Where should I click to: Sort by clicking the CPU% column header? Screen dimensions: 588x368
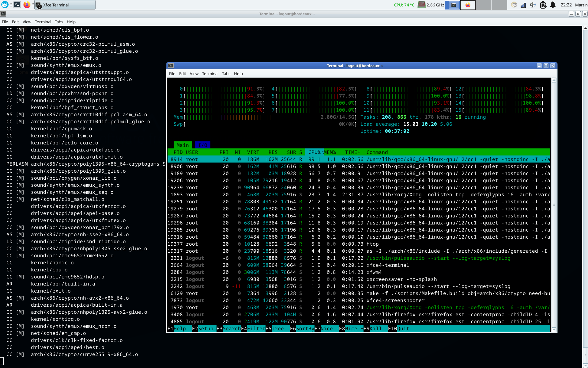(314, 152)
